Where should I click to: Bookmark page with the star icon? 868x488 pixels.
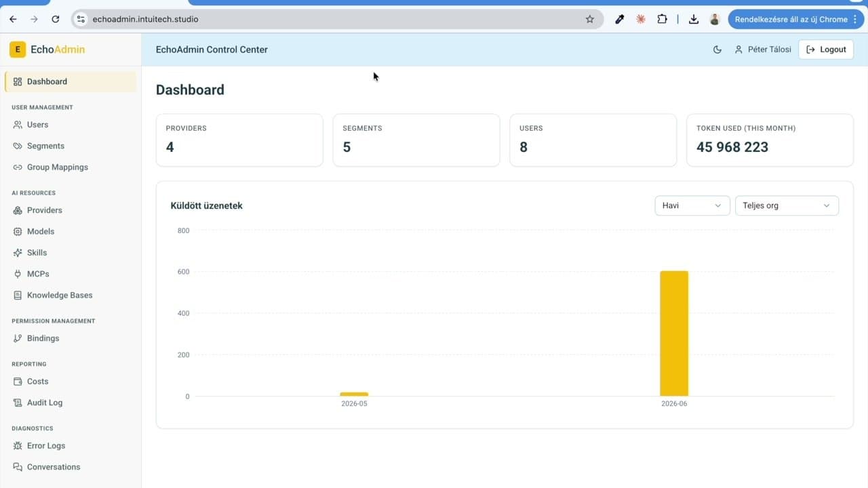click(x=590, y=19)
